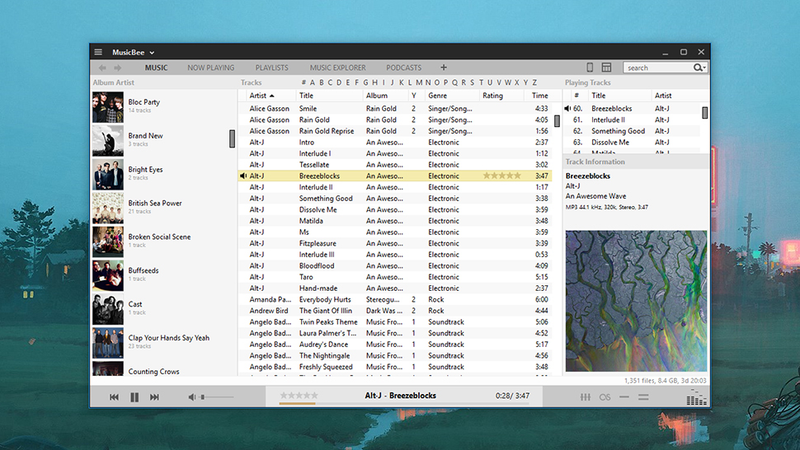
Task: Select Bright Eyes artist entry
Action: 162,174
